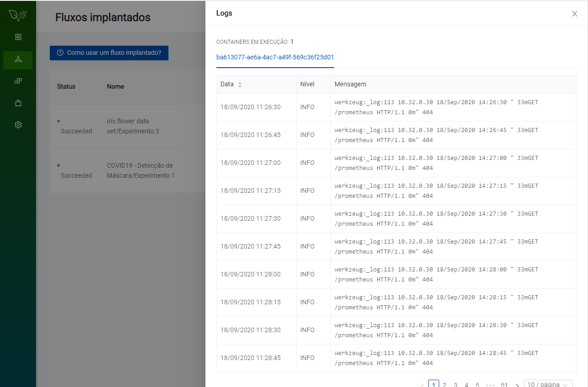This screenshot has height=387, width=588.
Task: Open the blocks/tasks sidebar icon
Action: click(x=18, y=81)
